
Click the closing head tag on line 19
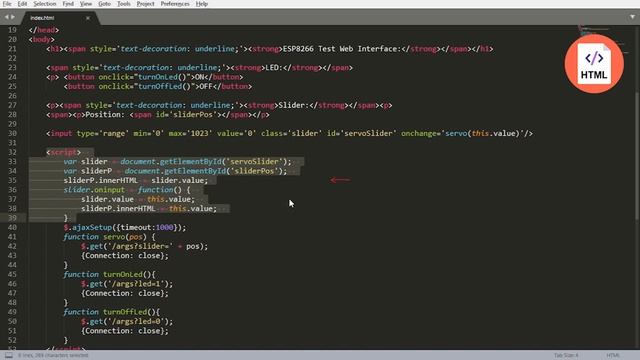[x=44, y=30]
